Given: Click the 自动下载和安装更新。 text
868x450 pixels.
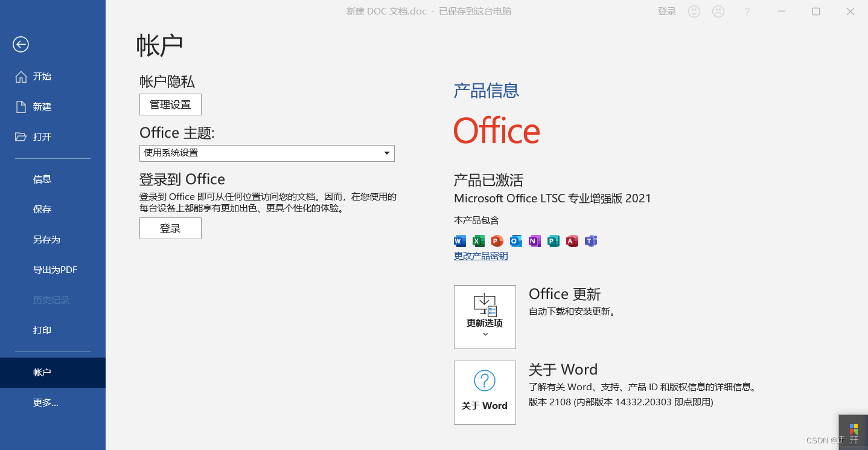Looking at the screenshot, I should click(x=572, y=312).
